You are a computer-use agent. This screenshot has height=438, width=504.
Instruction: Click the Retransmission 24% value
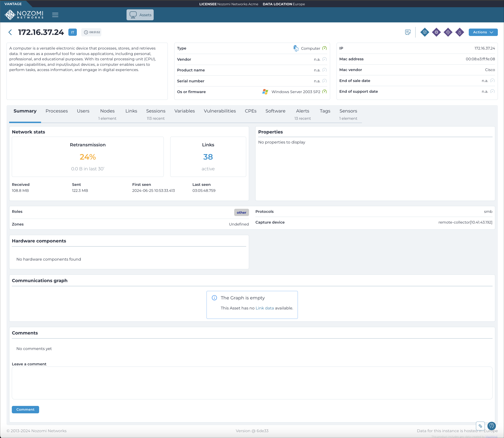click(x=88, y=157)
